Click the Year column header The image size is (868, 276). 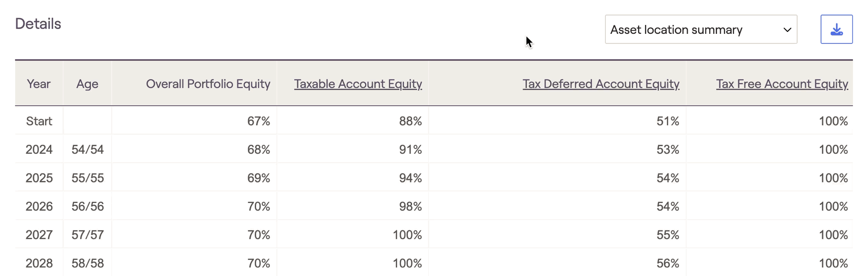(x=39, y=84)
